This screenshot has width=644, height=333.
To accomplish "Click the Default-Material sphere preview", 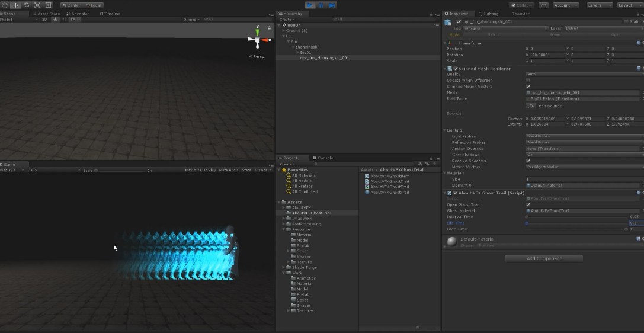I will tap(452, 242).
